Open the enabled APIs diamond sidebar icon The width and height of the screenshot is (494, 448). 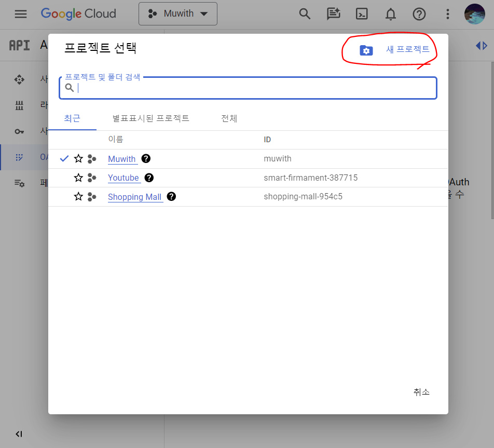tap(19, 79)
